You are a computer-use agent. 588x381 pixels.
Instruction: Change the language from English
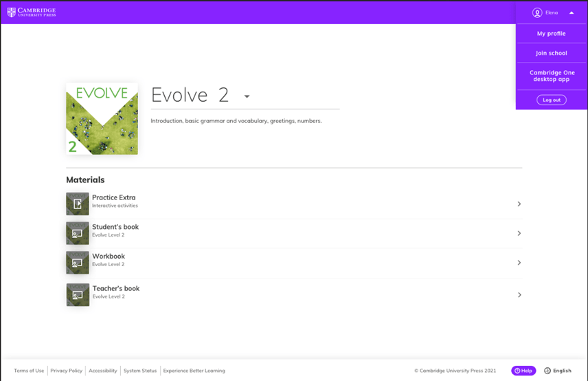562,371
